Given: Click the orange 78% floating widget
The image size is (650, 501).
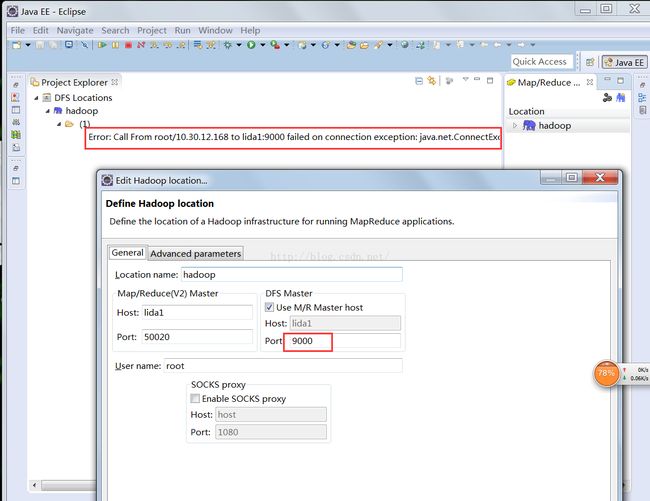Looking at the screenshot, I should [x=606, y=373].
